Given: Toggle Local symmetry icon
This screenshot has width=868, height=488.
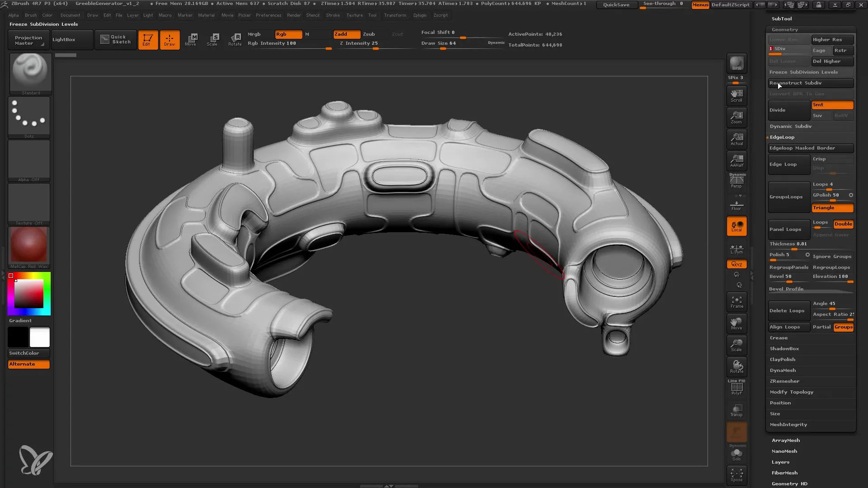Looking at the screenshot, I should [x=736, y=226].
